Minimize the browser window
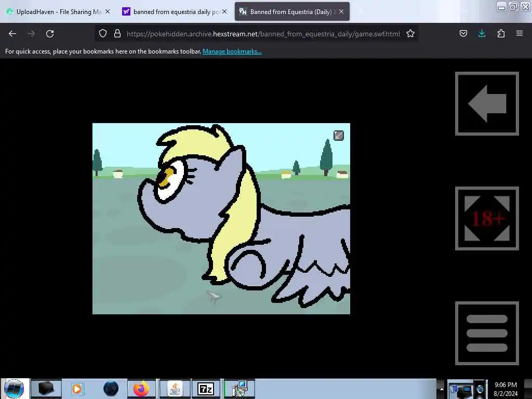 (x=501, y=6)
